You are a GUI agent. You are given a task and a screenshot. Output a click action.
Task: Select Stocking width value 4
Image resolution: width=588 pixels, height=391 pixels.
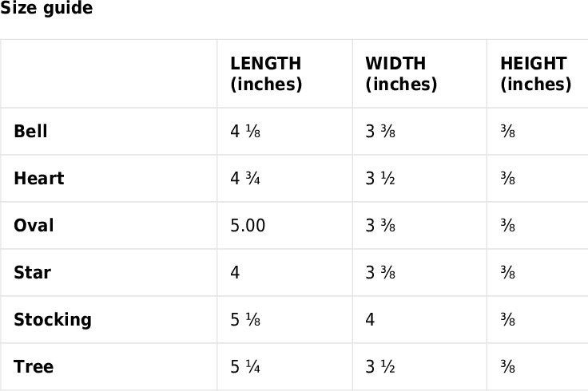[370, 320]
